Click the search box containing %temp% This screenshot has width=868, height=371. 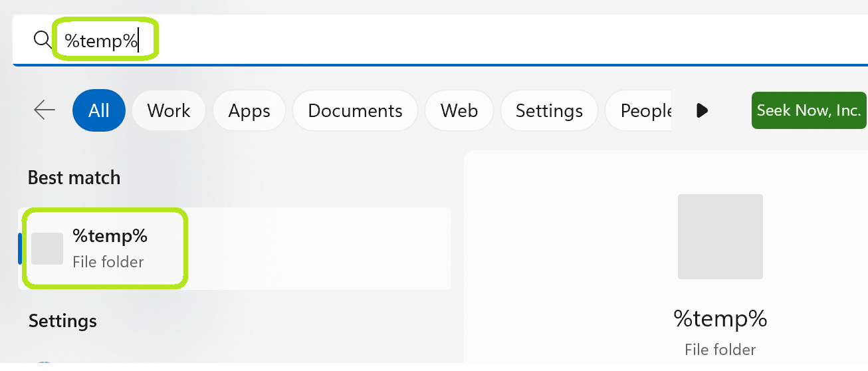(x=439, y=41)
